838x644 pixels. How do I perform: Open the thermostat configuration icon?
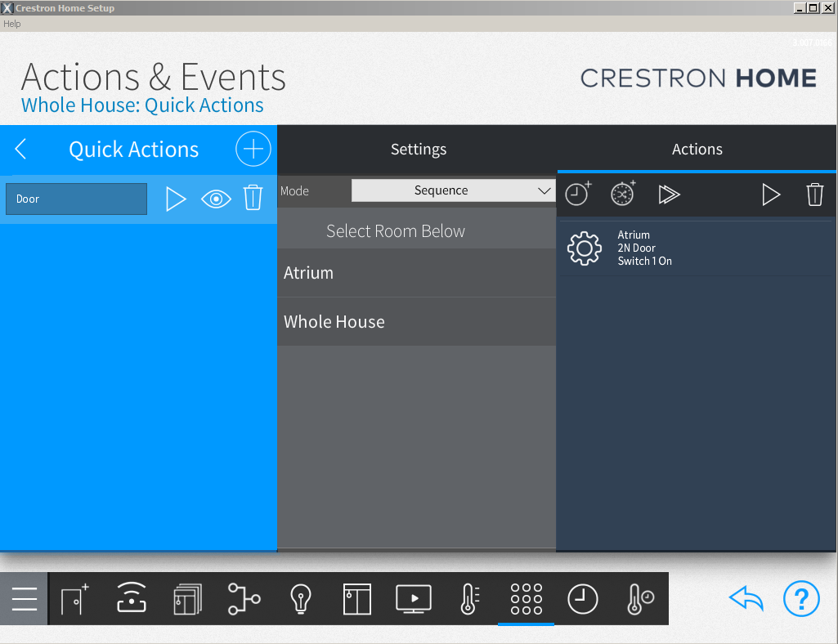469,598
